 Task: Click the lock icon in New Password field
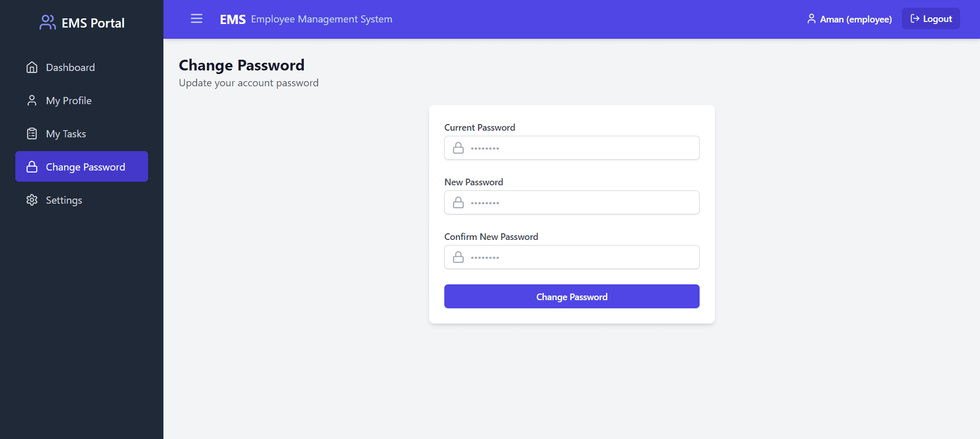tap(459, 203)
